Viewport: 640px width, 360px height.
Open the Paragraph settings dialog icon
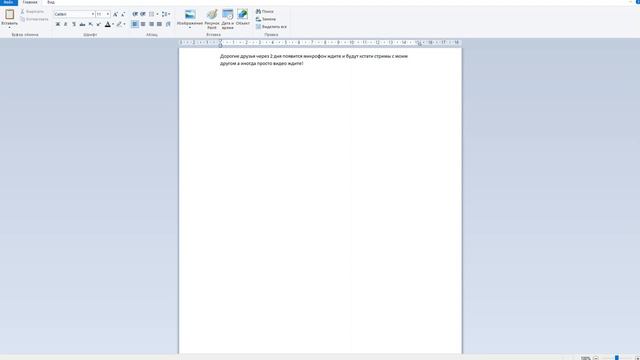(168, 24)
